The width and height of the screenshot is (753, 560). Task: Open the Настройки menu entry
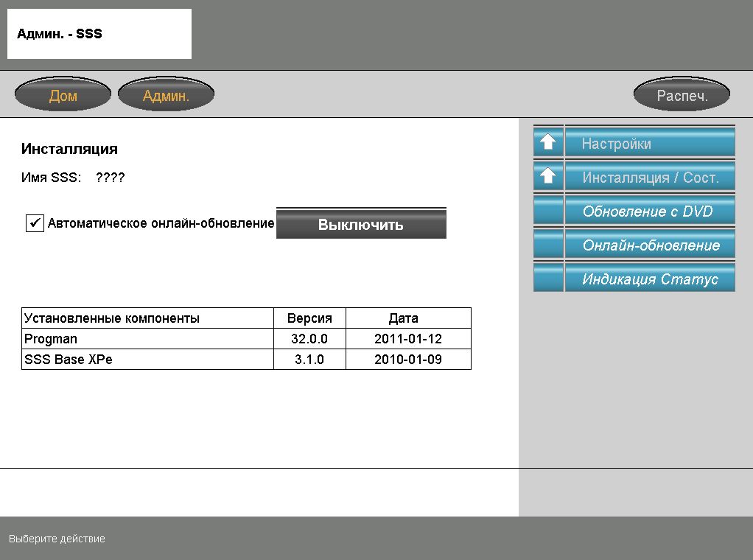pyautogui.click(x=650, y=142)
